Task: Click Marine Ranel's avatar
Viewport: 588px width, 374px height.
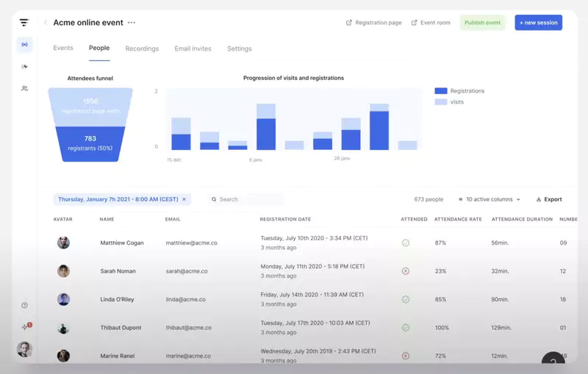Action: (x=63, y=356)
